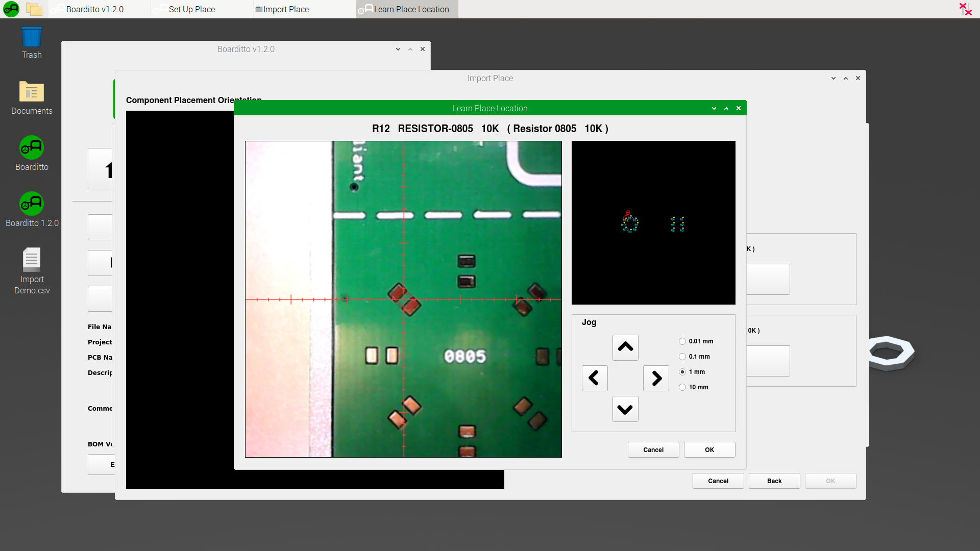
Task: Open the Documents folder icon
Action: tap(32, 98)
